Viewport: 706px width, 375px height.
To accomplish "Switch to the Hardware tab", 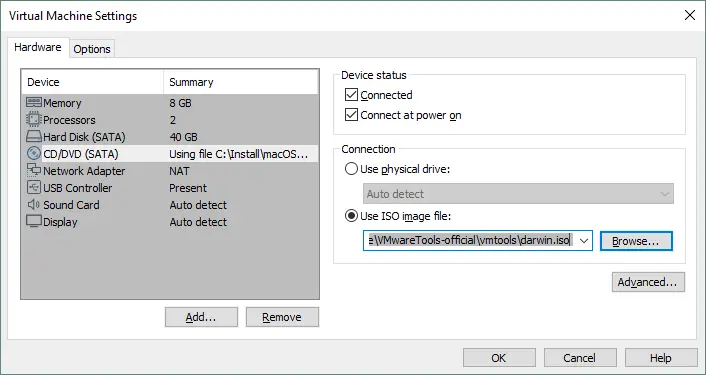I will [x=38, y=47].
